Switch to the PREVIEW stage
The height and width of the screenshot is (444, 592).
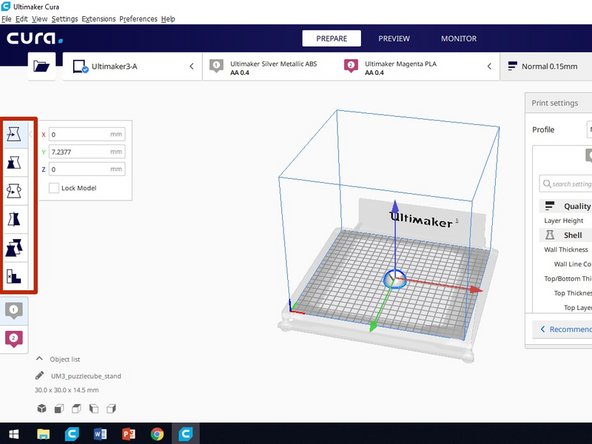point(394,39)
